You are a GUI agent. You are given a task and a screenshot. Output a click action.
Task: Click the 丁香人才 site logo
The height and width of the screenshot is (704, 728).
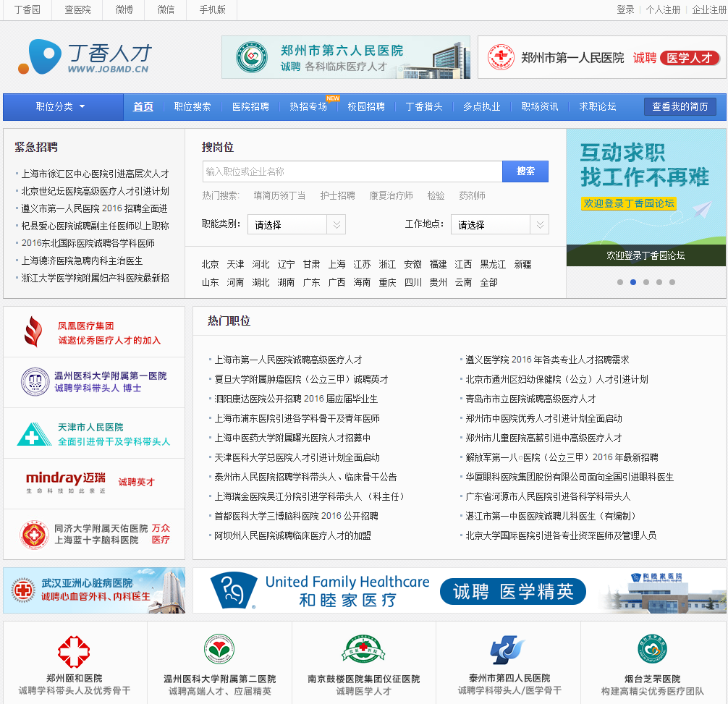coord(85,56)
